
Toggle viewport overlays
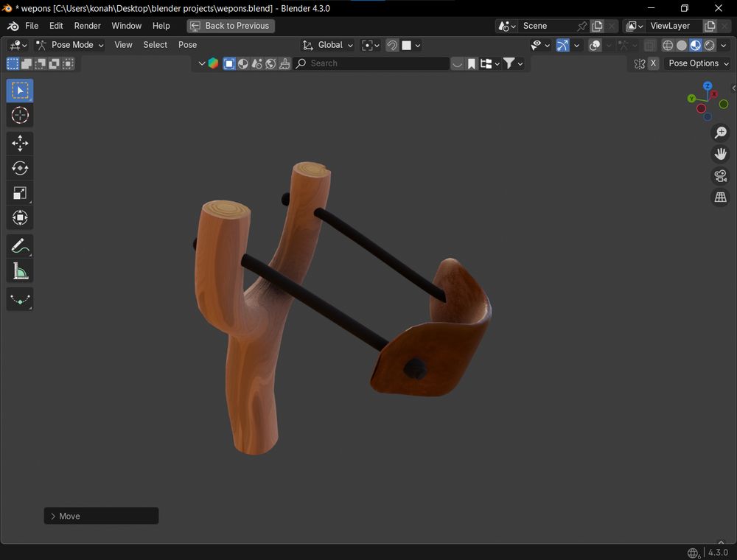click(x=595, y=45)
